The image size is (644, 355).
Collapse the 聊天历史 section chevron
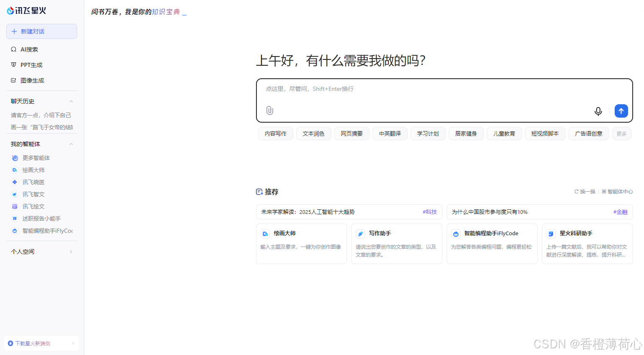pos(71,101)
